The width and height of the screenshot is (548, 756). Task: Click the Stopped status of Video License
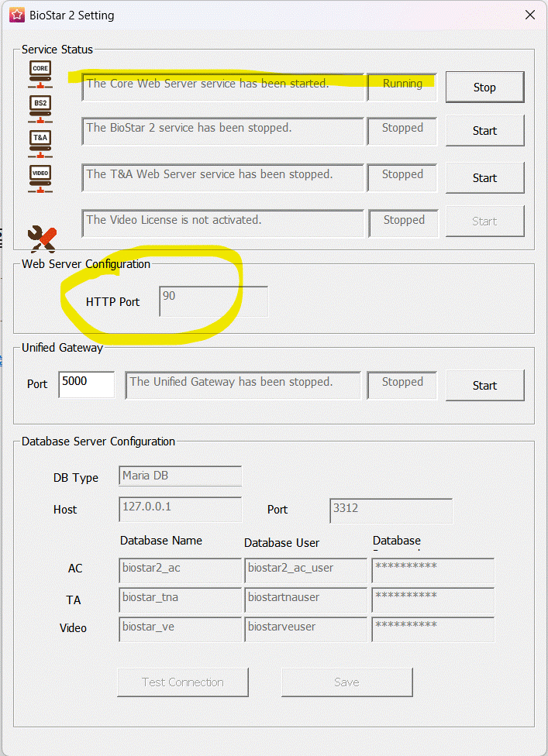coord(404,223)
